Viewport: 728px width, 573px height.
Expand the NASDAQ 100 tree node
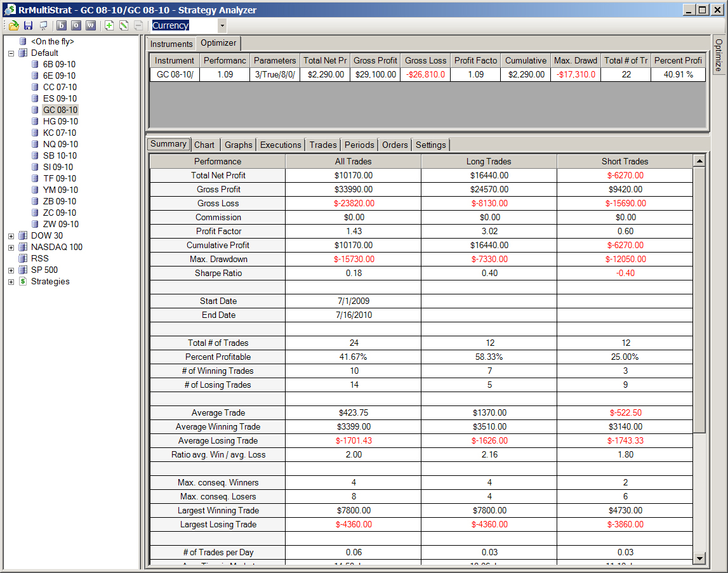tap(11, 247)
